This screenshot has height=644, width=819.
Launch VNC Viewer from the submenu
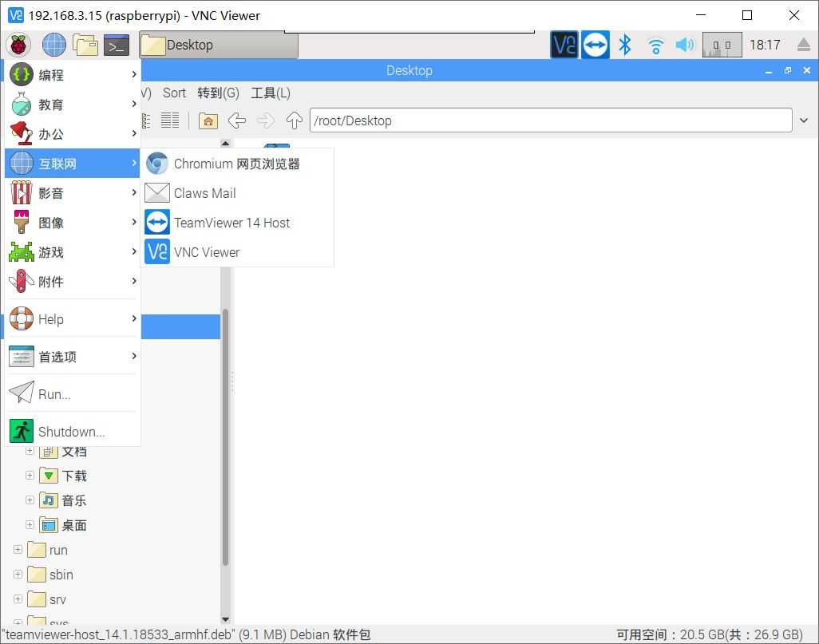[237, 252]
